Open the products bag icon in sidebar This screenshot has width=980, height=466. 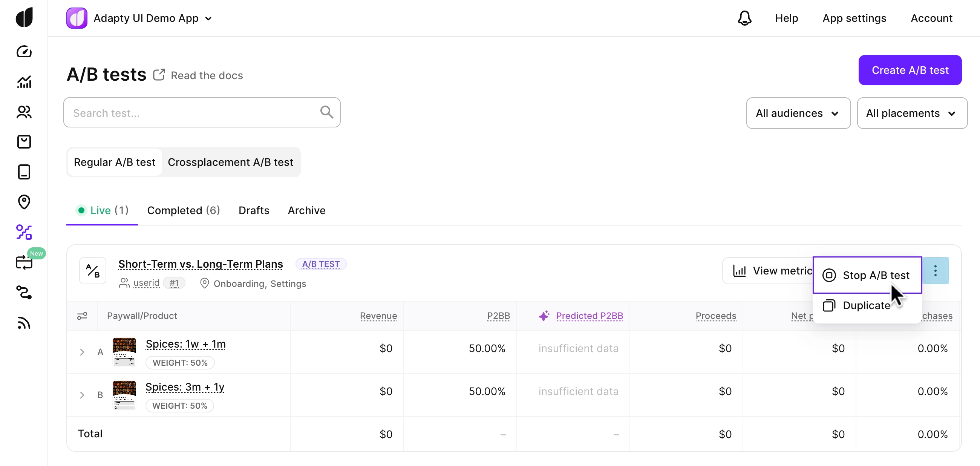pos(24,142)
